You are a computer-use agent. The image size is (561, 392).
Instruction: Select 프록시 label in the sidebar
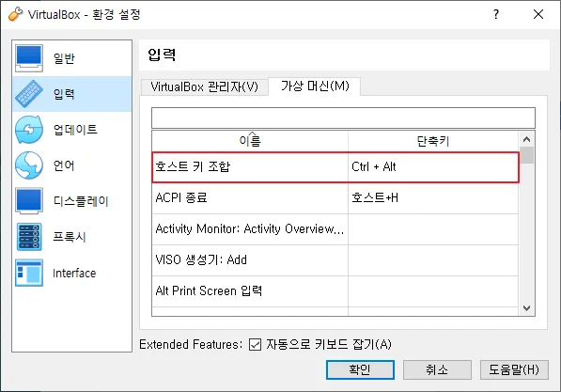pos(70,237)
